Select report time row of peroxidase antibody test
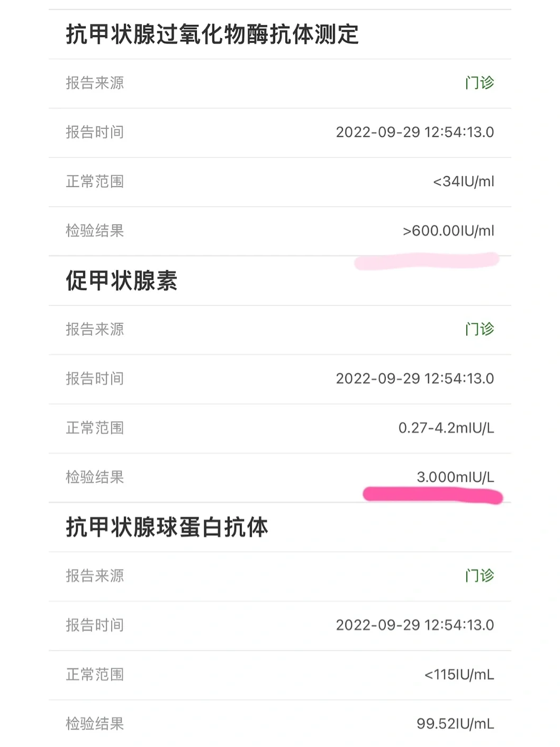 [280, 133]
